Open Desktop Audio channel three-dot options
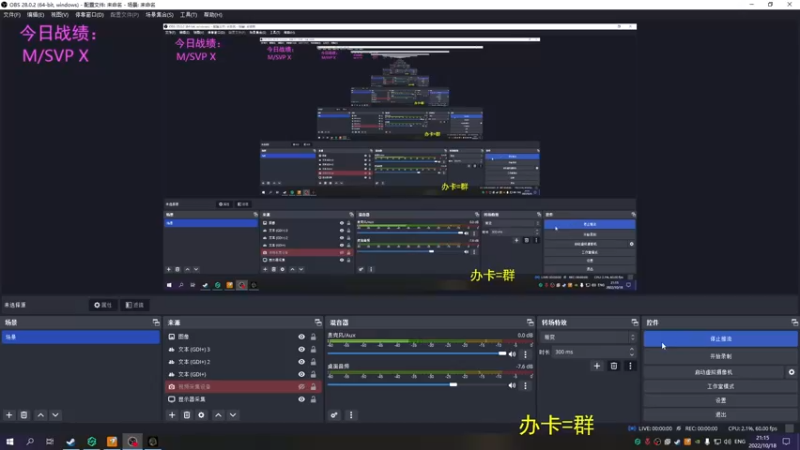Screen dimensions: 800x450 coord(526,386)
